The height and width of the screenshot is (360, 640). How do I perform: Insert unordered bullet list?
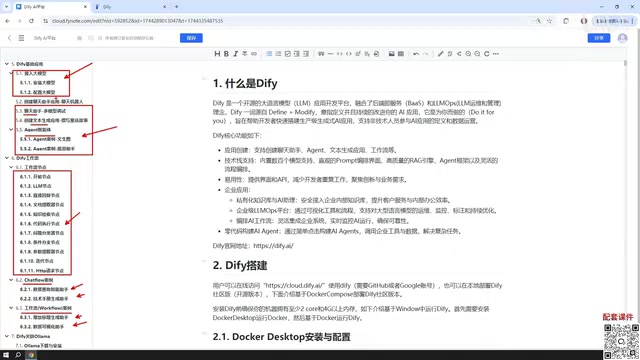tap(269, 54)
